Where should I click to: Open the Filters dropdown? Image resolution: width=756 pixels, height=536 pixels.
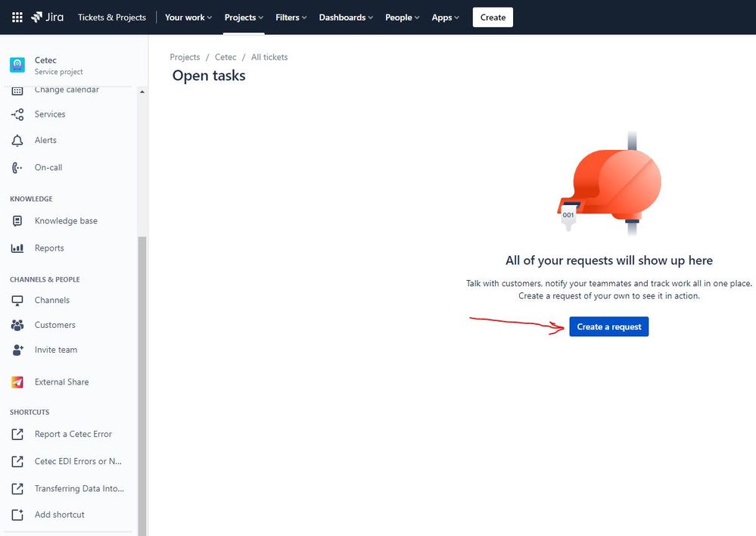pyautogui.click(x=291, y=17)
